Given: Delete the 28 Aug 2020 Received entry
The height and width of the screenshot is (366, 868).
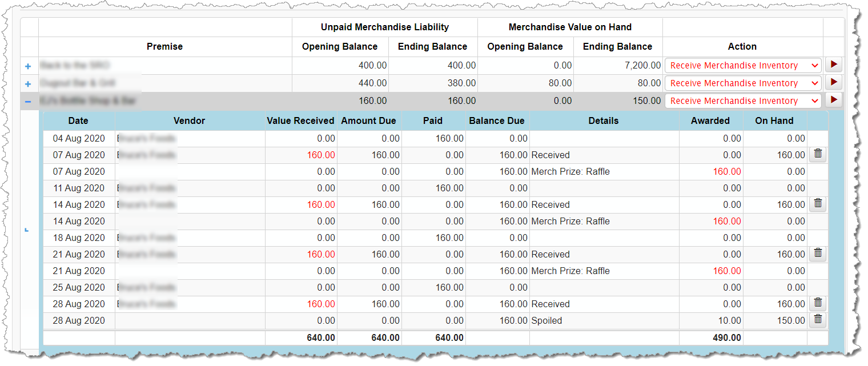Looking at the screenshot, I should [x=818, y=303].
